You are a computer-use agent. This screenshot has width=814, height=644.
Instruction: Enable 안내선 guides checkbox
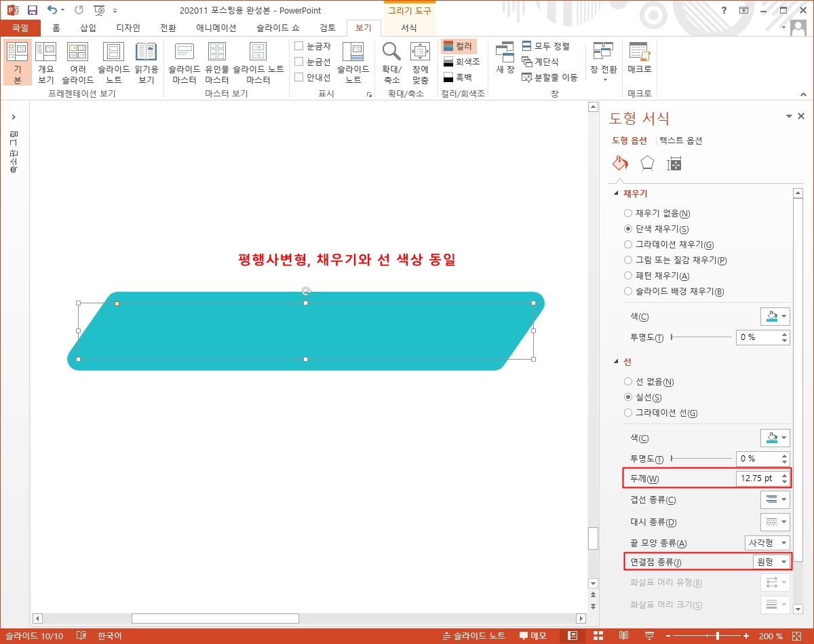[299, 77]
